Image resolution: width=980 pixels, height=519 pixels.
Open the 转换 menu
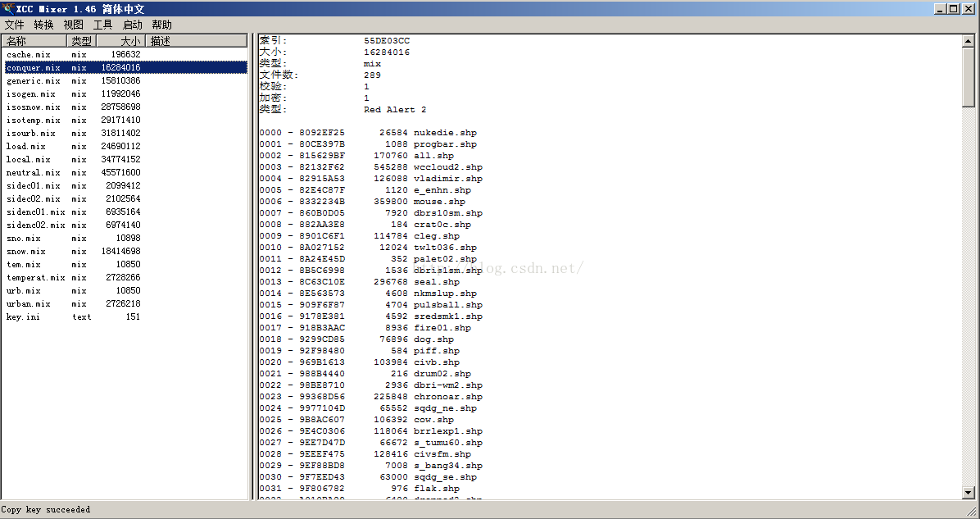(x=43, y=25)
